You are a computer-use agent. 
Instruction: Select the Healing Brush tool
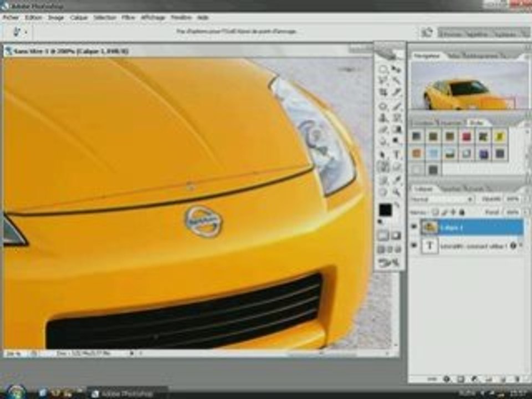point(383,106)
